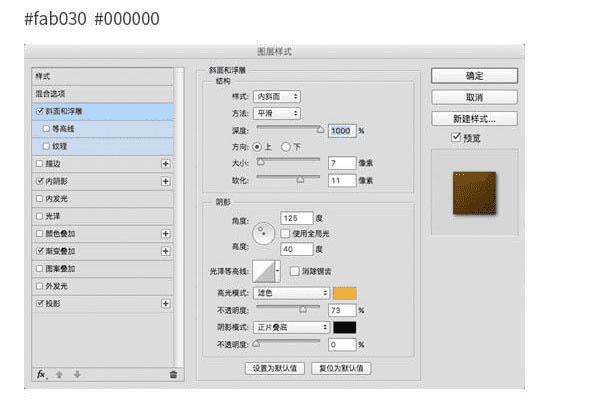The height and width of the screenshot is (400, 600).
Task: Click the 软化 value field showing 11
Action: coord(342,181)
